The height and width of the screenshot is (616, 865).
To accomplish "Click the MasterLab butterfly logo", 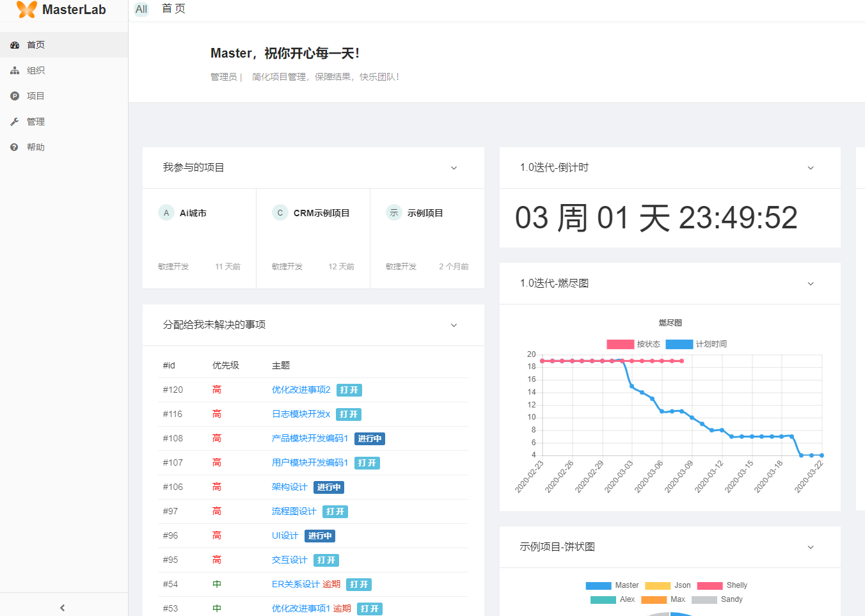I will (x=26, y=10).
